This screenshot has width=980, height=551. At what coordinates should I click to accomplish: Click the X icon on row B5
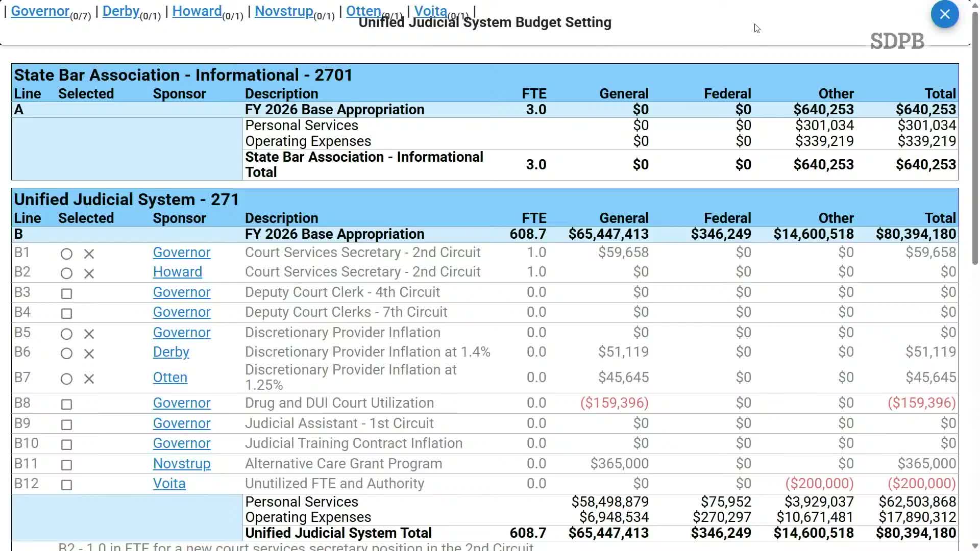(89, 334)
